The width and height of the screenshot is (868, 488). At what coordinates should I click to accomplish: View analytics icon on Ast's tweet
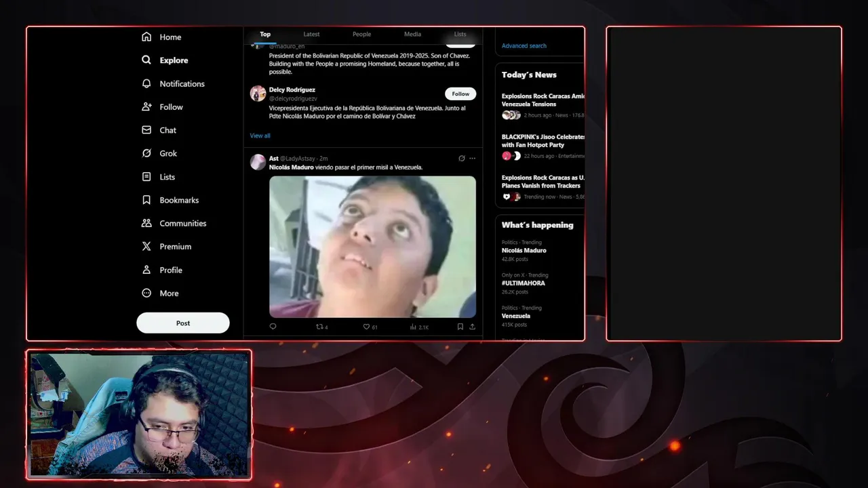413,327
